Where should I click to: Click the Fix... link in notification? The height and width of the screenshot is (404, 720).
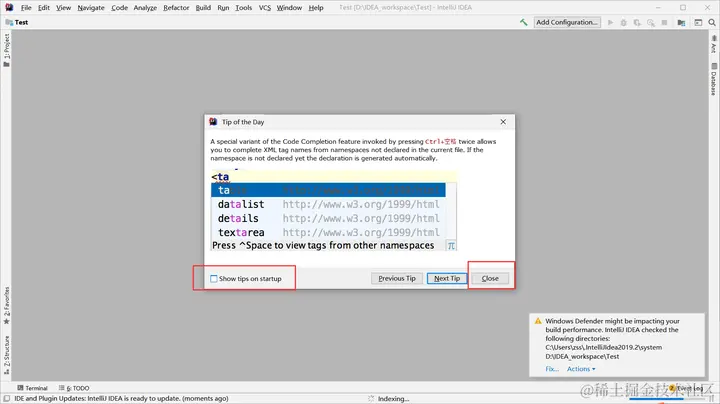coord(552,369)
